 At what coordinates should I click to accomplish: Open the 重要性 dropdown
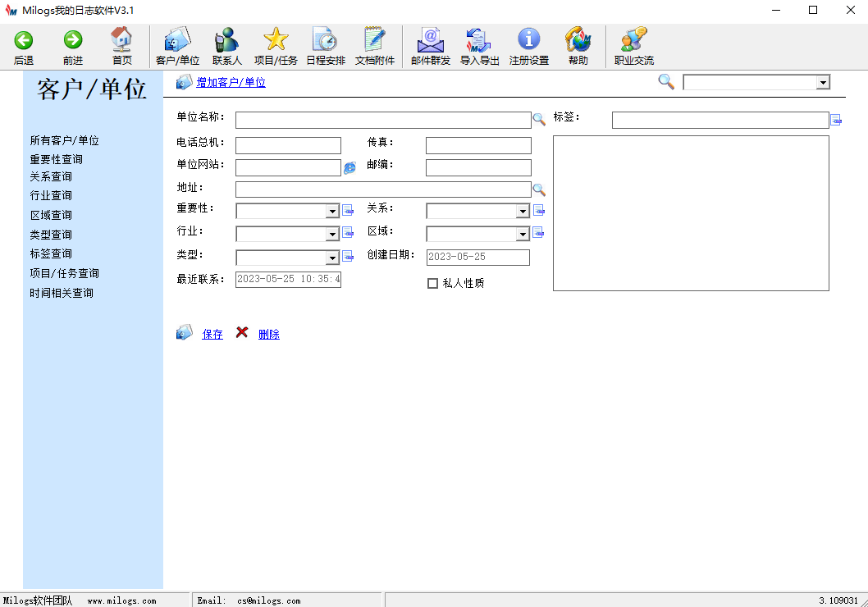coord(331,211)
